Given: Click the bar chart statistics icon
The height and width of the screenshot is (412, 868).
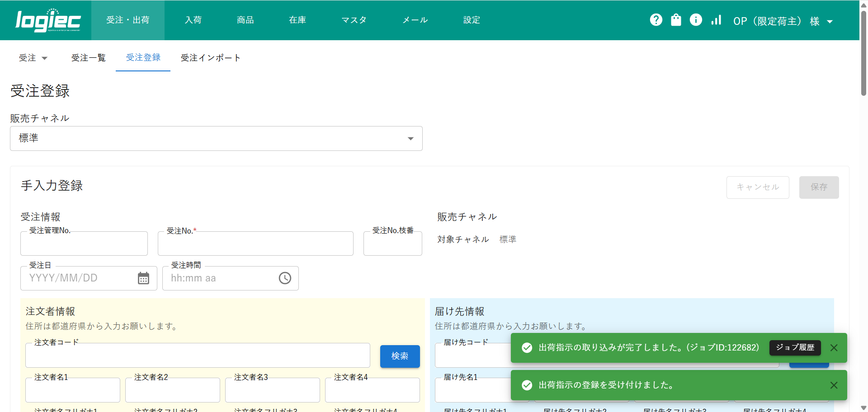Looking at the screenshot, I should tap(716, 20).
